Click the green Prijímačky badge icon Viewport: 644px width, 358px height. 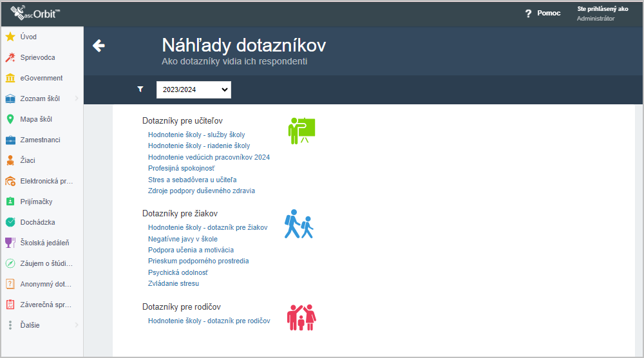click(10, 202)
